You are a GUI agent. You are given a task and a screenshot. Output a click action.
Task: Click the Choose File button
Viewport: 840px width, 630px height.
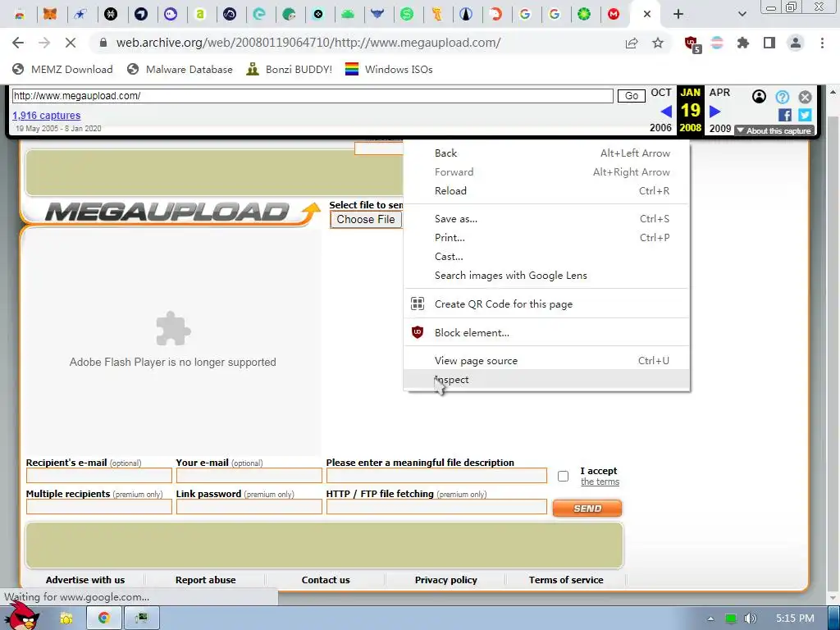point(366,219)
